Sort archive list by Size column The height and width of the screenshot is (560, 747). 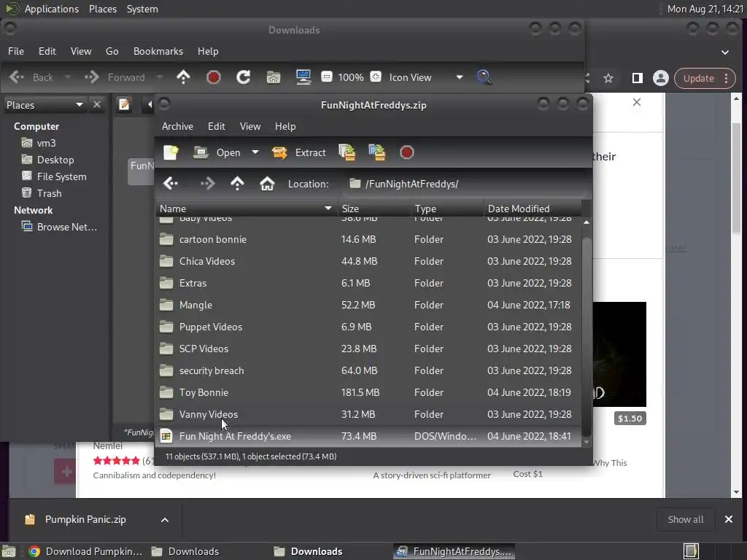374,209
